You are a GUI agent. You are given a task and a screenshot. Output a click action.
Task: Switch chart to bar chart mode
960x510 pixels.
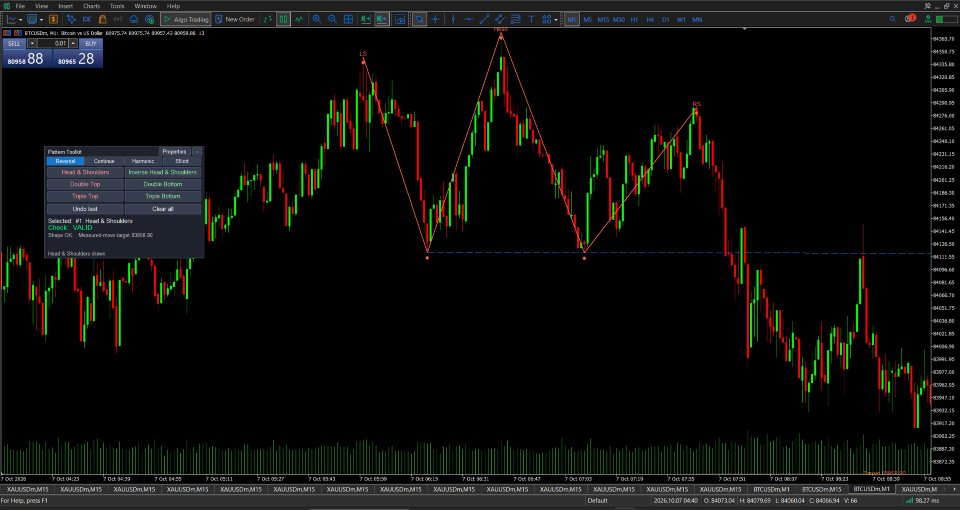tap(268, 20)
